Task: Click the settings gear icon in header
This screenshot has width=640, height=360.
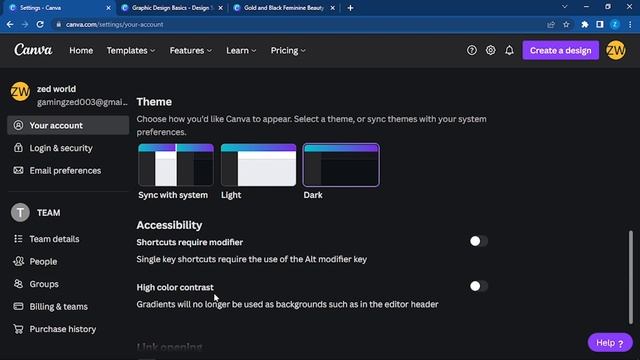Action: pyautogui.click(x=490, y=50)
